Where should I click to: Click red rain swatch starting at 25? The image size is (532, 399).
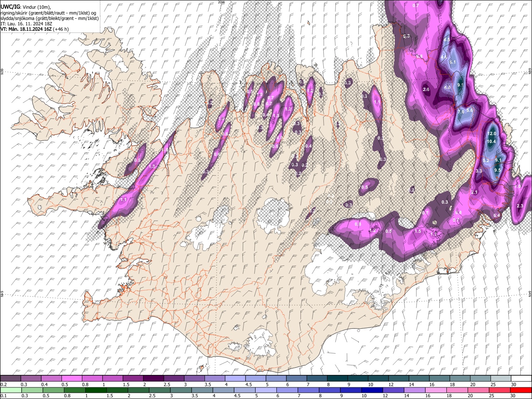[499, 390]
